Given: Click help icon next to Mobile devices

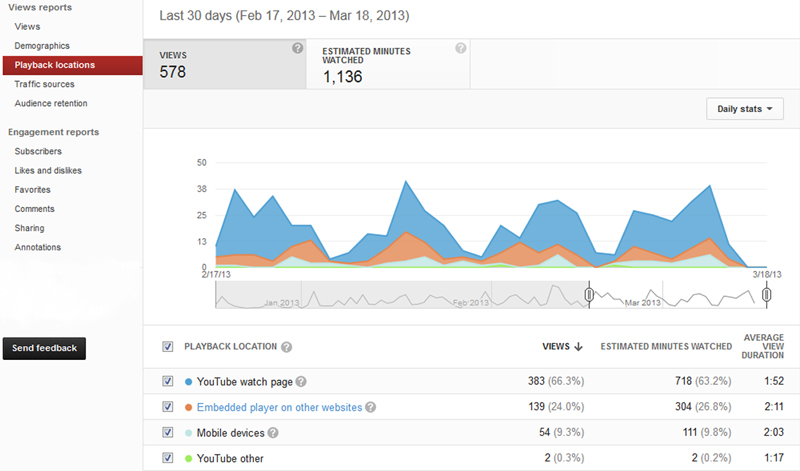Looking at the screenshot, I should point(273,433).
